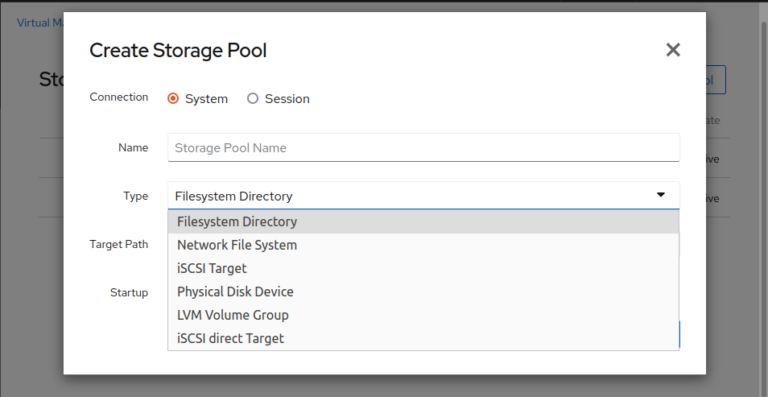Click the Storage Pool Name field
The height and width of the screenshot is (397, 768).
(x=423, y=147)
